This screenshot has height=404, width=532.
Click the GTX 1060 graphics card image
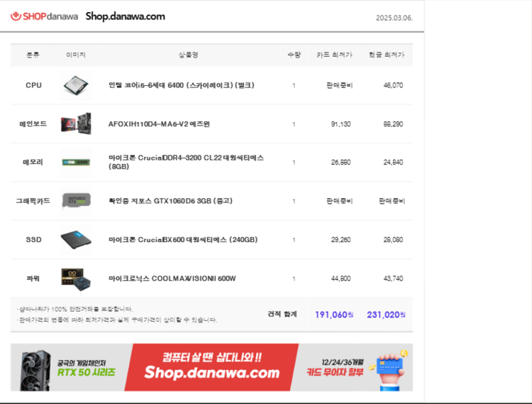point(77,201)
